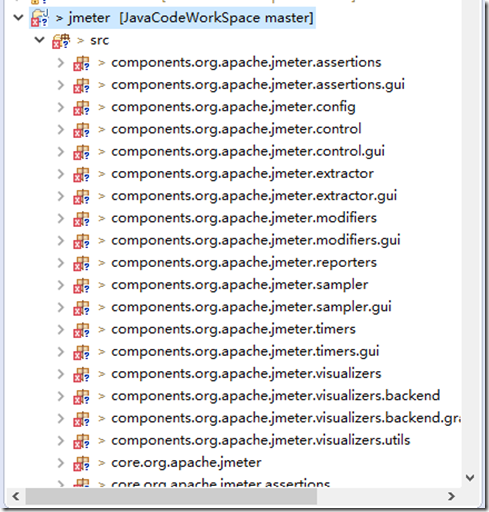489x512 pixels.
Task: Click package icon for components.org.apache.jmeter.config
Action: pyautogui.click(x=81, y=108)
